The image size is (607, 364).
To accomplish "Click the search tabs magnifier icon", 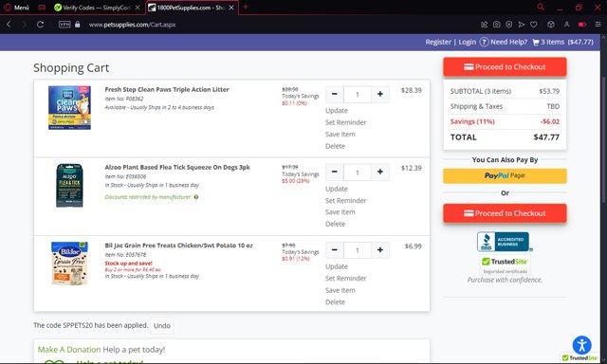I will (x=541, y=7).
